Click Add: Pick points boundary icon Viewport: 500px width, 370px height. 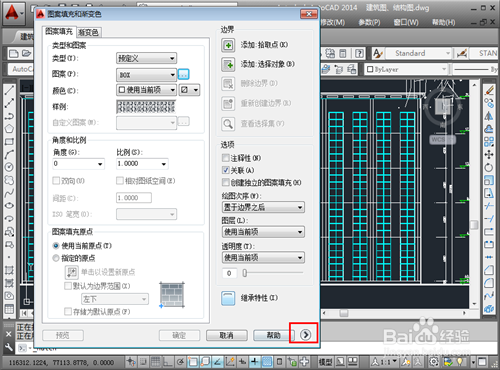click(228, 45)
